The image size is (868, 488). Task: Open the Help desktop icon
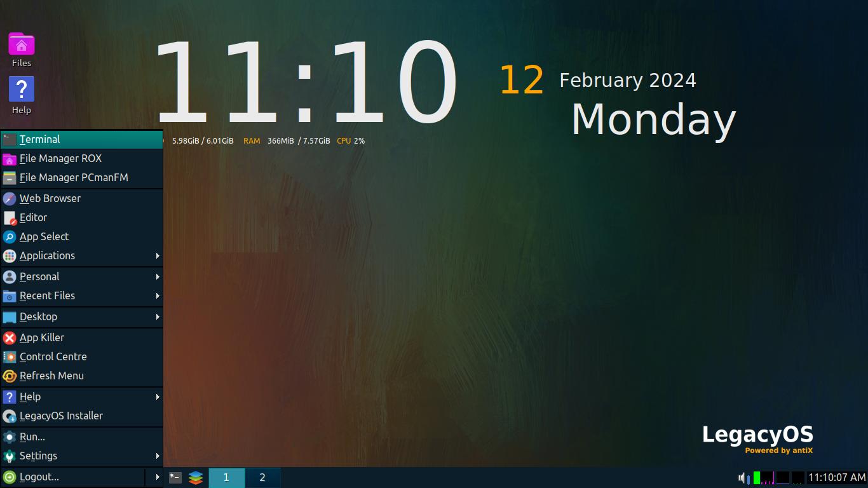[x=22, y=96]
